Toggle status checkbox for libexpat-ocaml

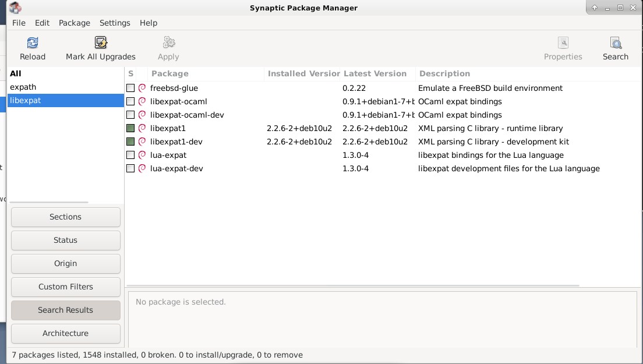click(x=130, y=101)
